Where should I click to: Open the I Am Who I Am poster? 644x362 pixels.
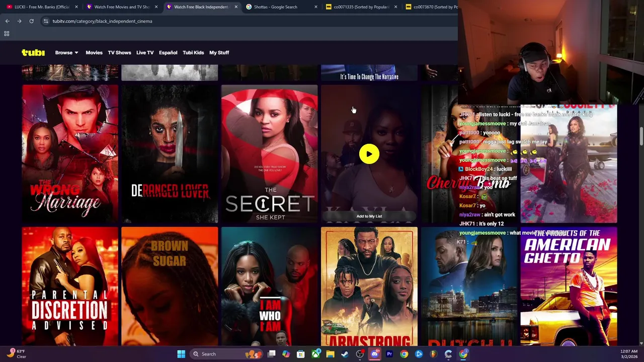[x=269, y=287]
